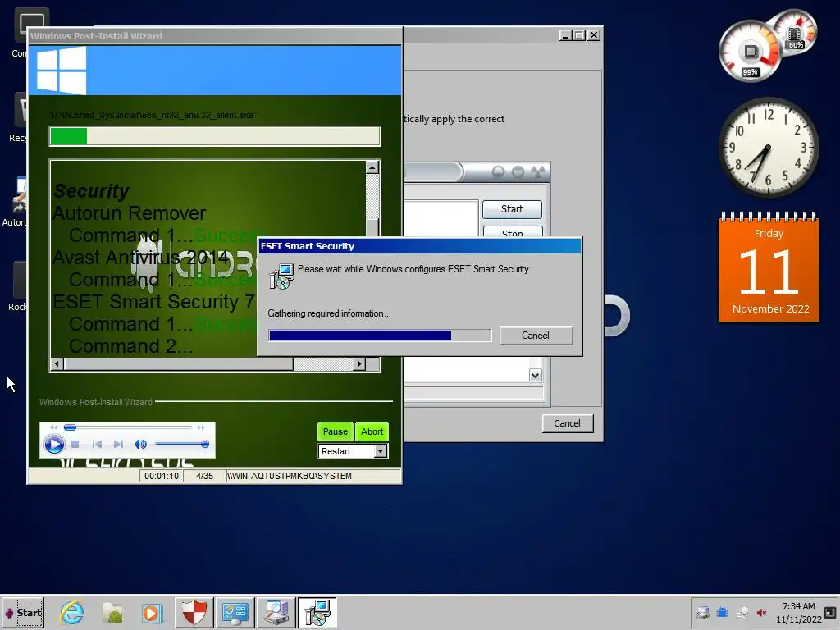Screen dimensions: 840x630
Task: Maximize the background window
Action: pyautogui.click(x=579, y=35)
